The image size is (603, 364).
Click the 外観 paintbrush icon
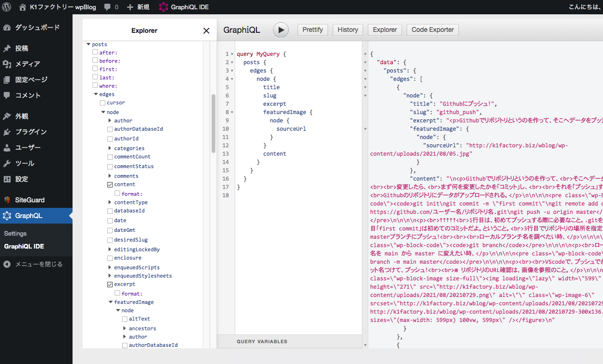coord(7,116)
